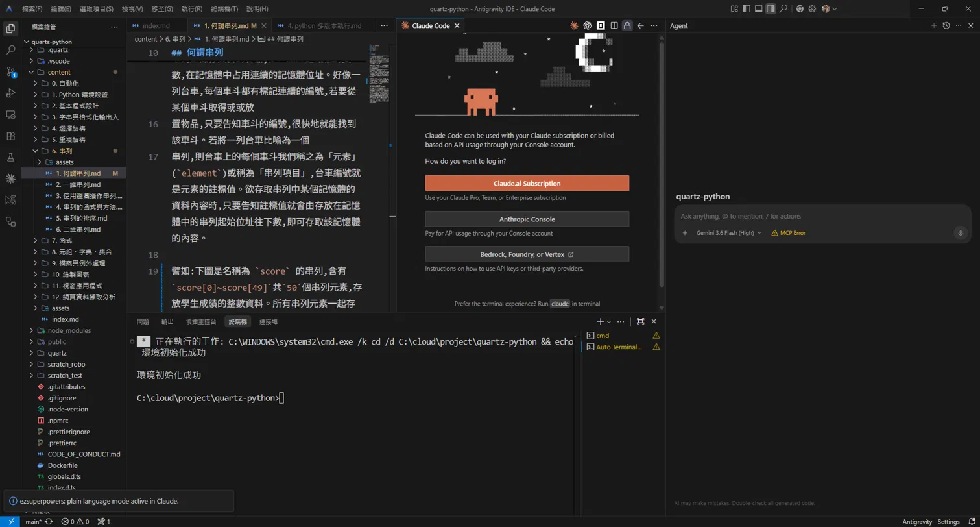Click the Claude.ai Subscription button

[527, 184]
